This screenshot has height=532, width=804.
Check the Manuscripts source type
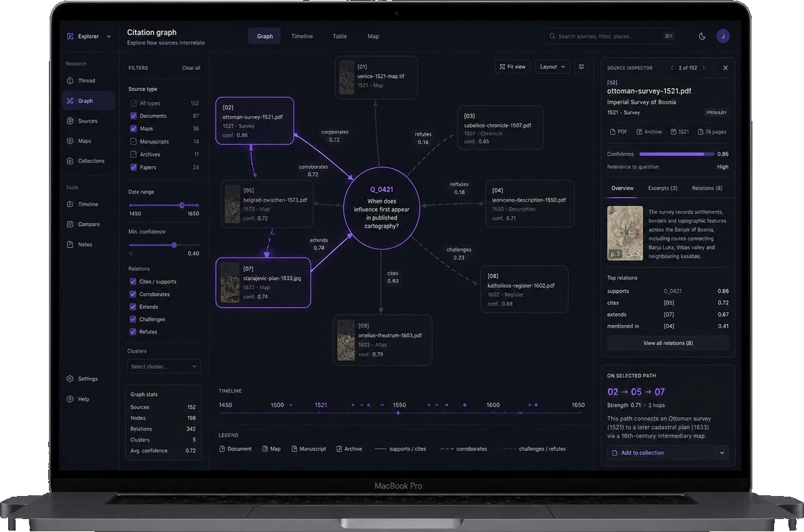133,141
